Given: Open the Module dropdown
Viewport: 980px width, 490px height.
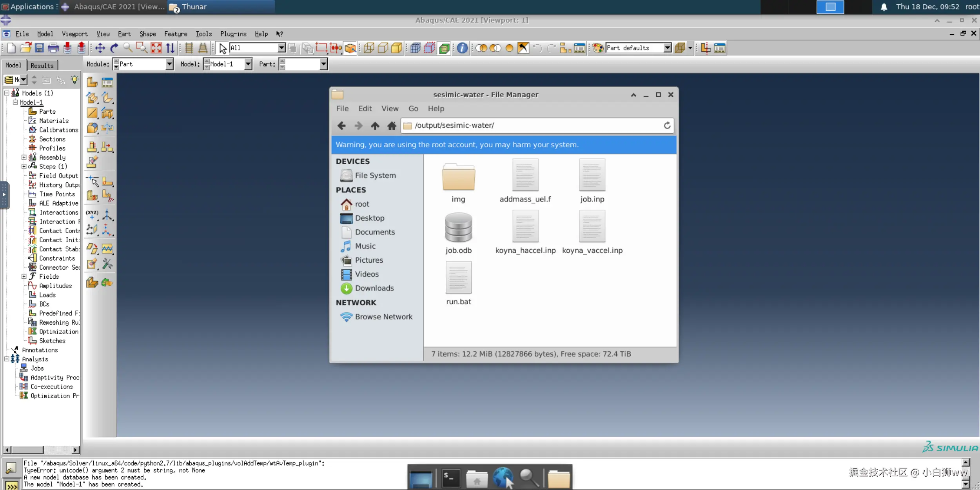Looking at the screenshot, I should [x=169, y=64].
